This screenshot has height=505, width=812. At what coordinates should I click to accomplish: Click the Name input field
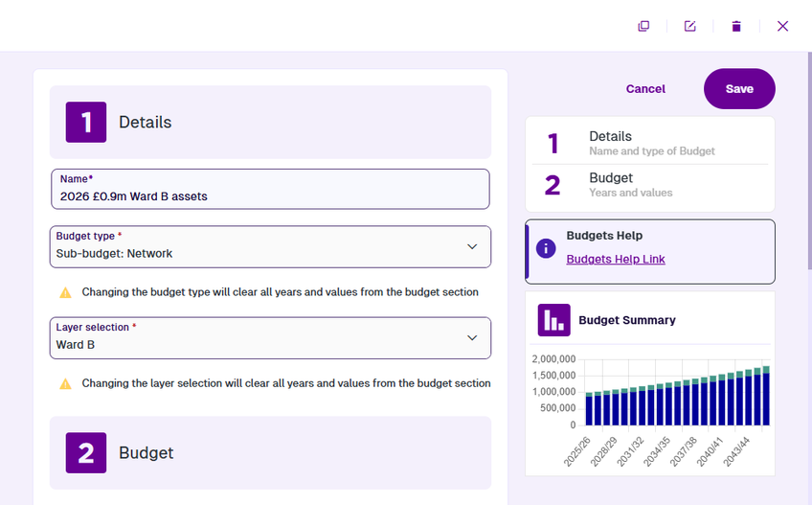(270, 189)
